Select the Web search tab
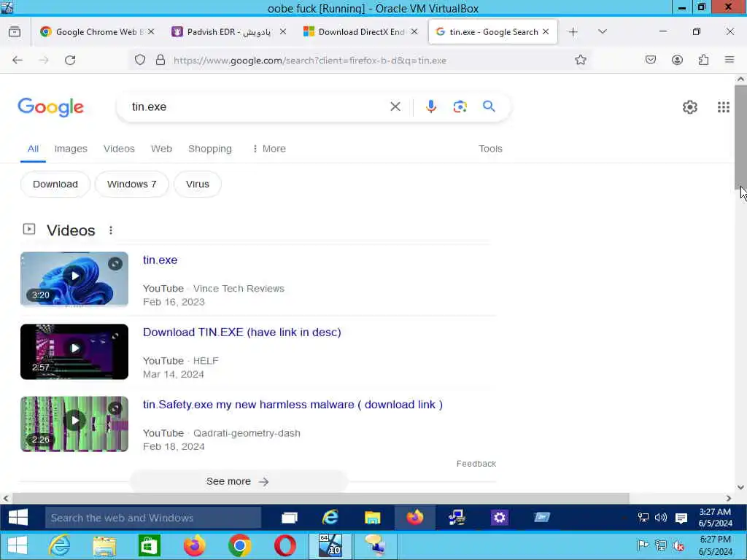747x560 pixels. coord(161,149)
